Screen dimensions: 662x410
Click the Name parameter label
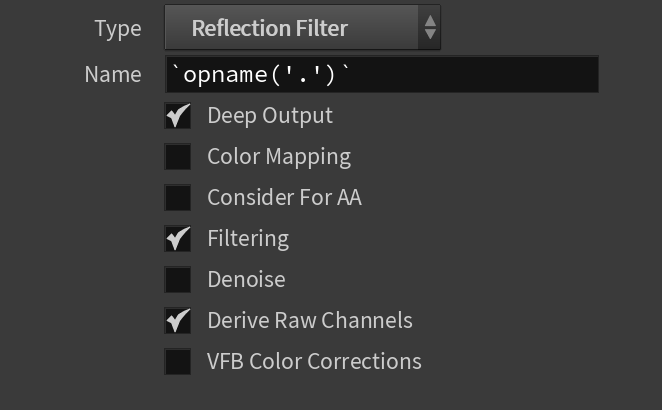pos(113,74)
